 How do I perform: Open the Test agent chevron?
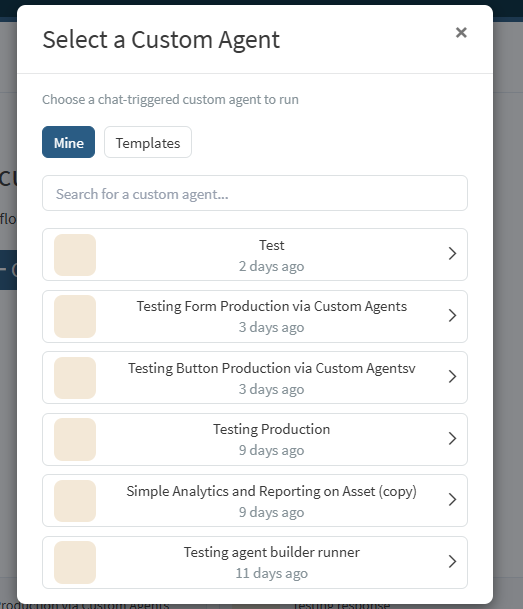point(452,254)
